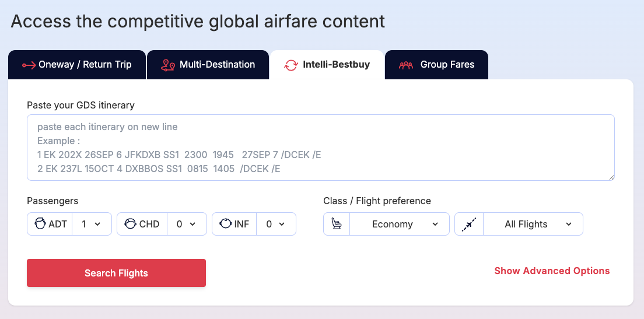Click the adult passenger face icon

point(40,224)
